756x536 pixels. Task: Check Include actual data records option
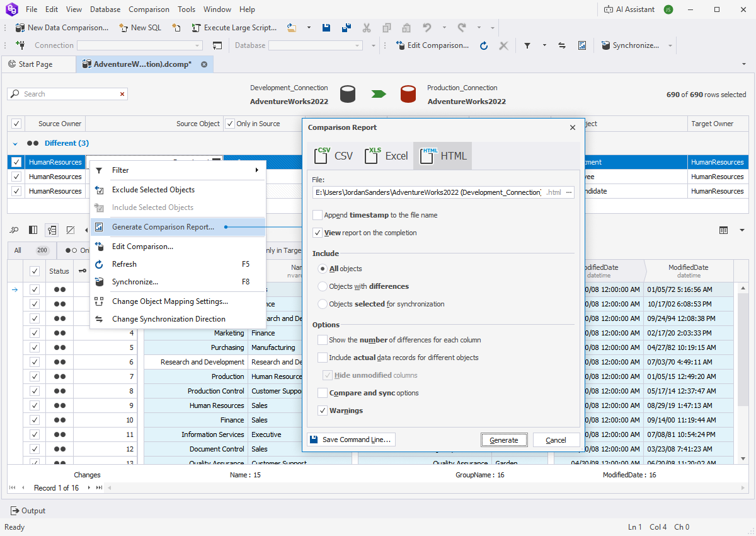pyautogui.click(x=323, y=358)
